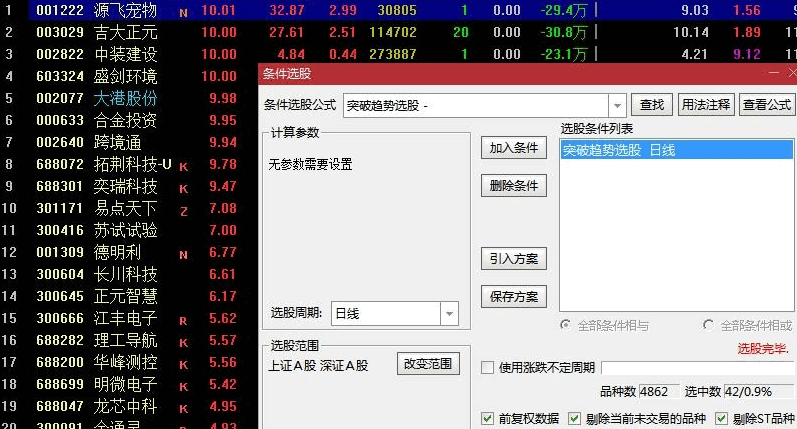Image resolution: width=797 pixels, height=429 pixels.
Task: Click stock code 001222
Action: (60, 10)
